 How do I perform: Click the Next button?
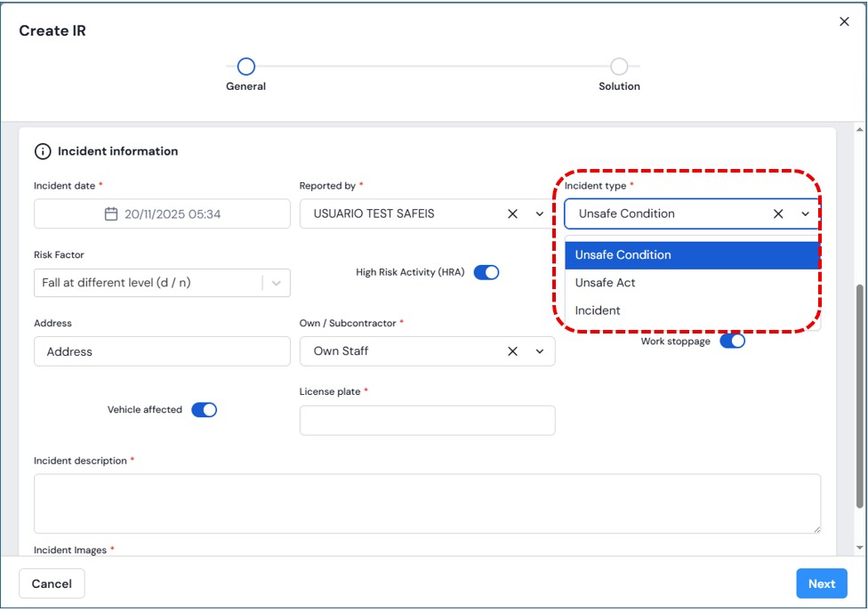click(x=821, y=584)
